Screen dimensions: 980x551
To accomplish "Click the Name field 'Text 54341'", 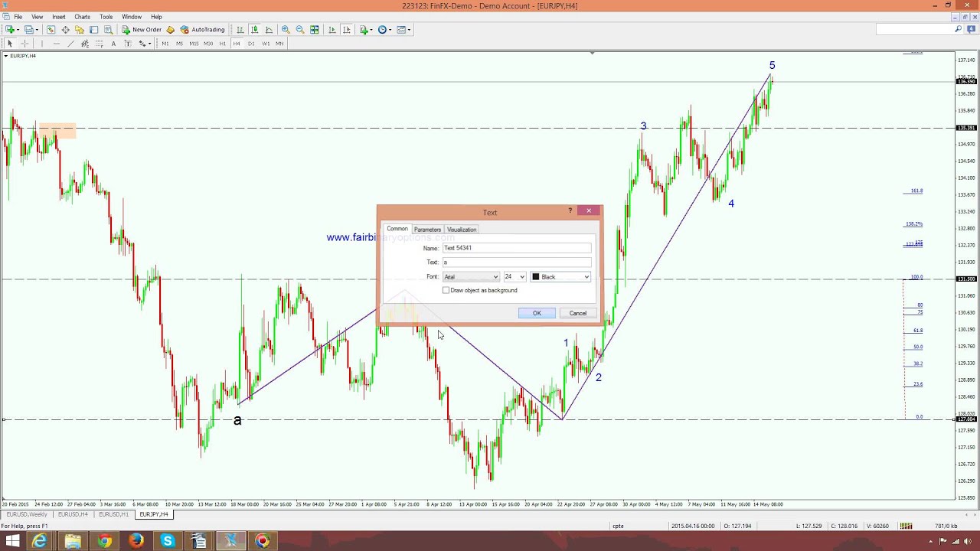I will point(517,248).
